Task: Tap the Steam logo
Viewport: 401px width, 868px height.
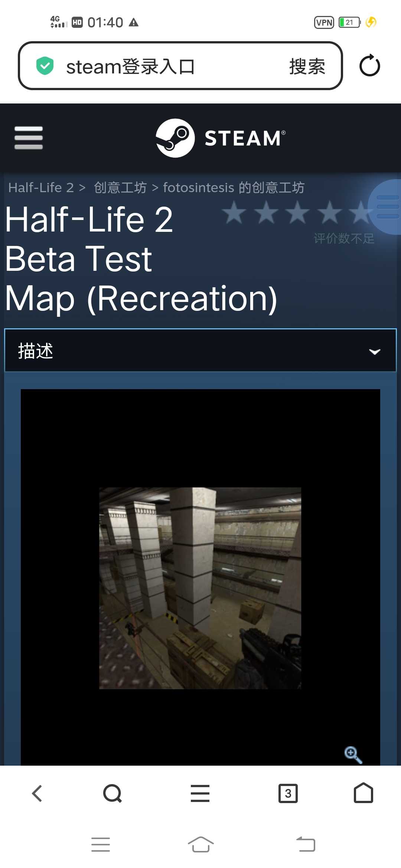Action: click(x=221, y=138)
